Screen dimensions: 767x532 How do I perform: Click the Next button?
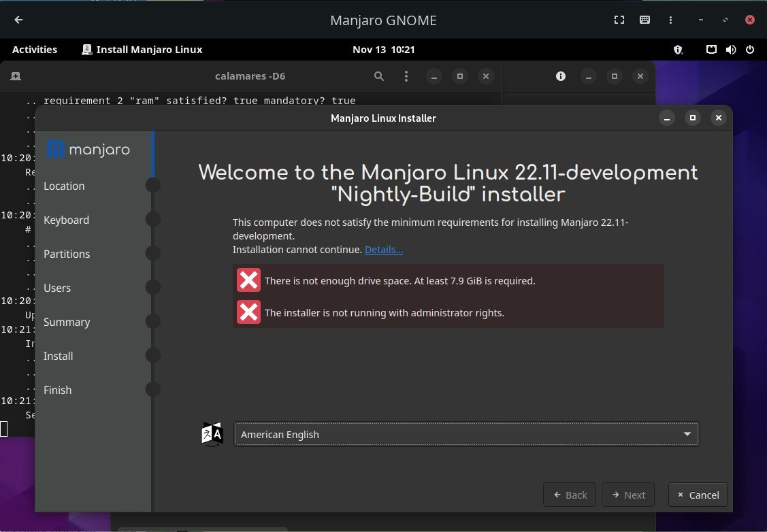click(x=628, y=495)
